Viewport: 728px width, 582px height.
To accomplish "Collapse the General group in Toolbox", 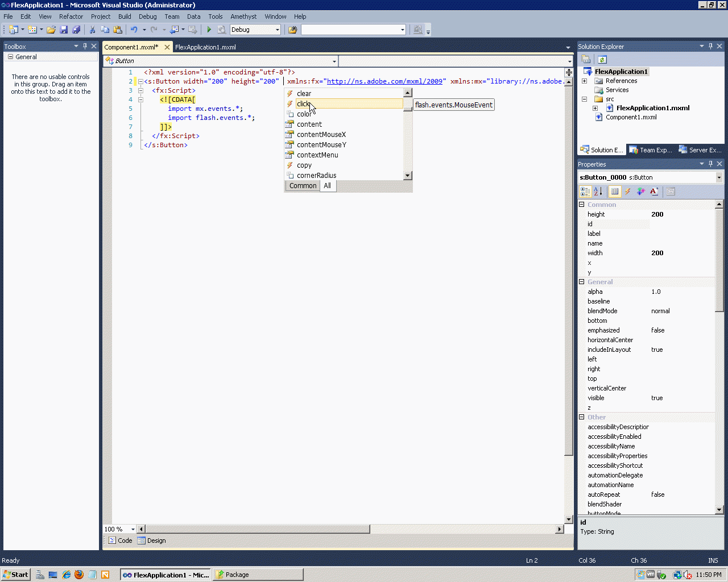I will tap(10, 57).
